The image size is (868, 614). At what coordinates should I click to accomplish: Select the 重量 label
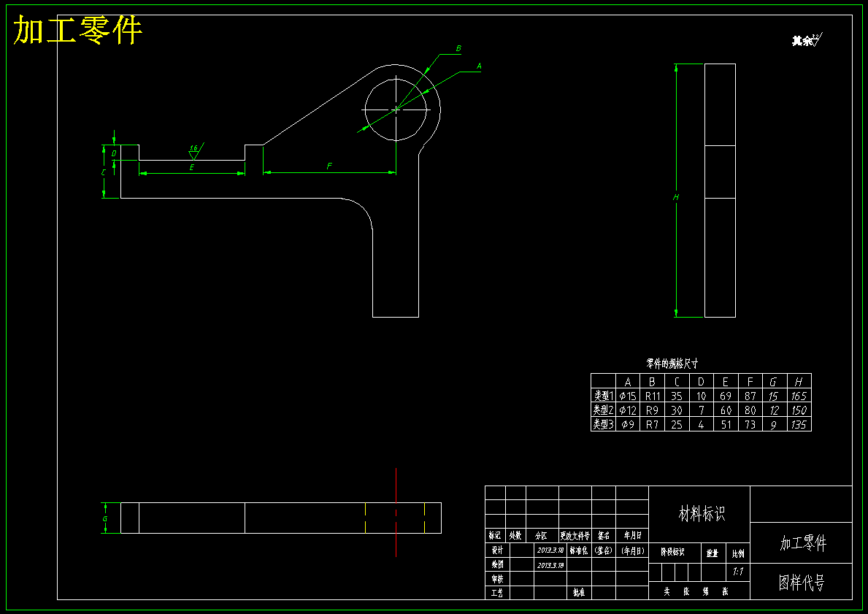[712, 553]
